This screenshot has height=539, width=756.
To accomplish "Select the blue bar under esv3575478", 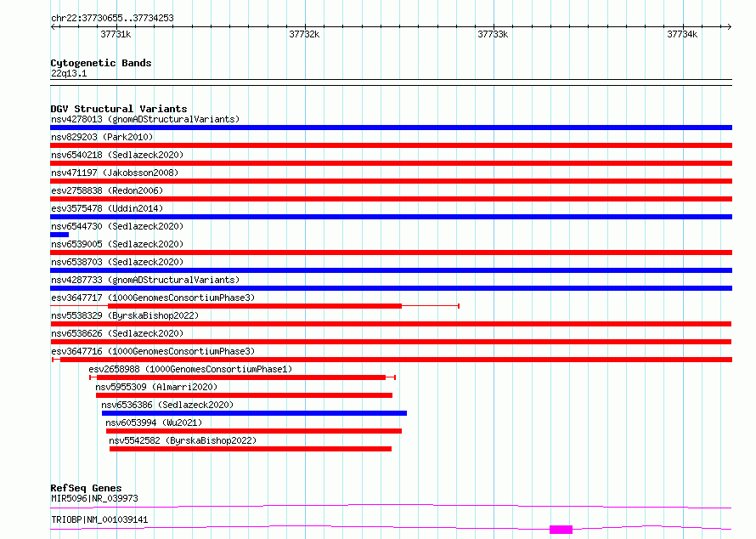I will [391, 217].
